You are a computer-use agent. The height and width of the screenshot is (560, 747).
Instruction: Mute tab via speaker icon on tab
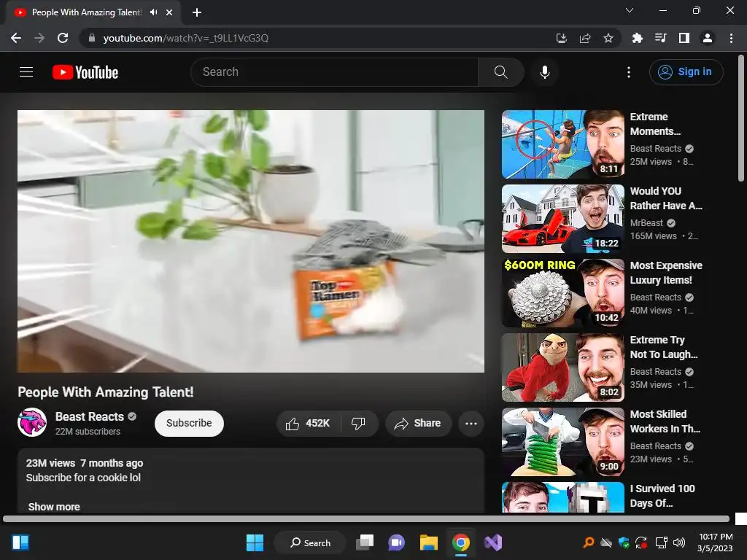[x=153, y=12]
